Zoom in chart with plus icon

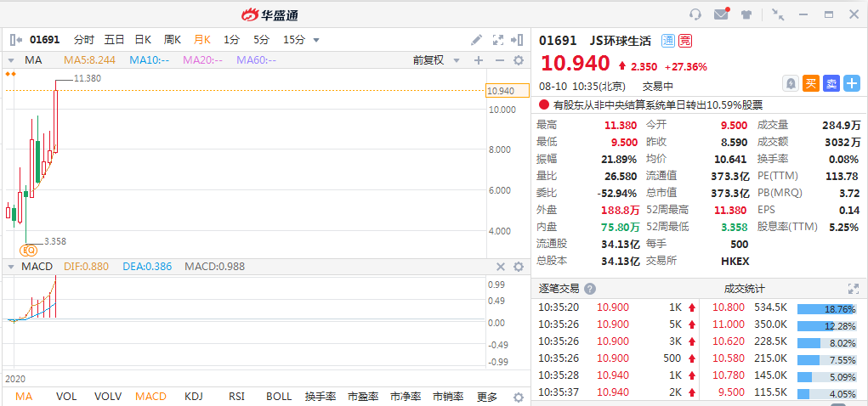478,60
